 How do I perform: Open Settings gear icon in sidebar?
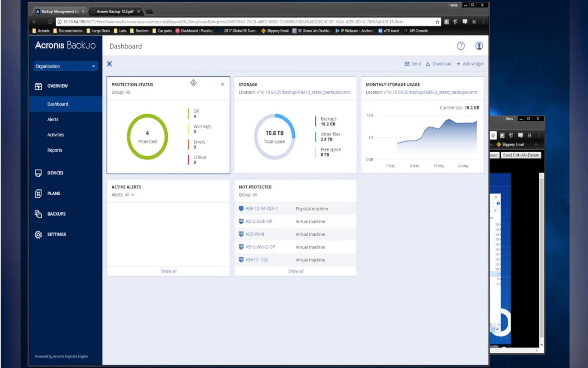[38, 234]
